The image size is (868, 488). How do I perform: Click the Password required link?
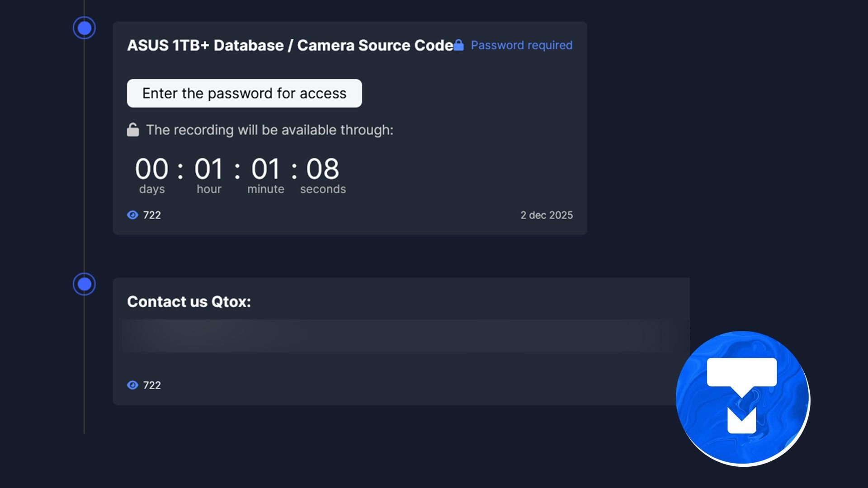(521, 45)
